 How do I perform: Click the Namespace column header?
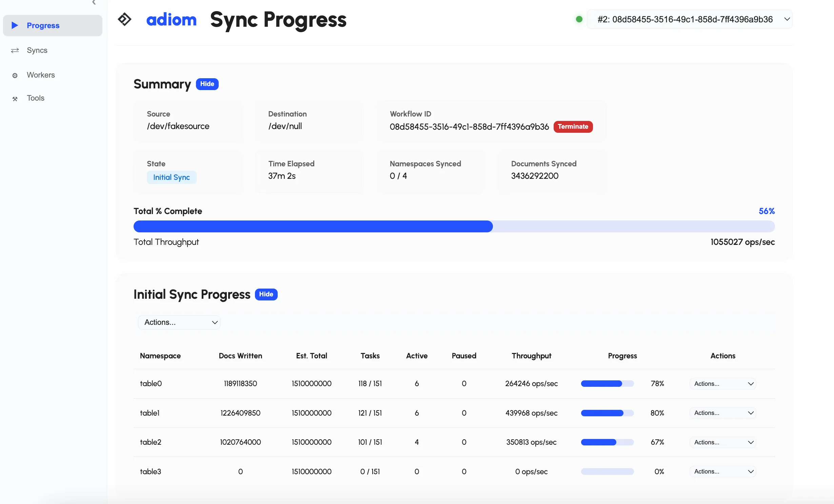(160, 356)
